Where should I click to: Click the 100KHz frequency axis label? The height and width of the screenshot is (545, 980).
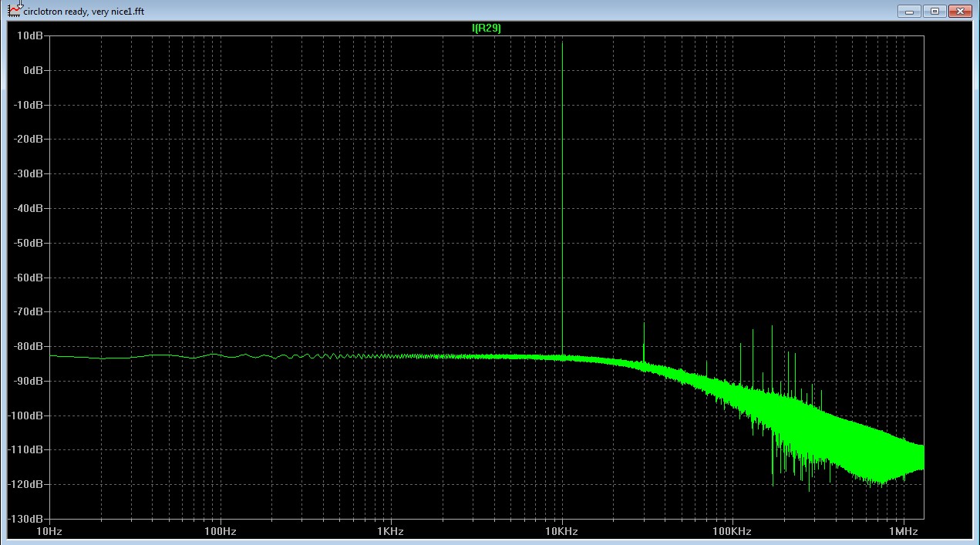point(732,532)
